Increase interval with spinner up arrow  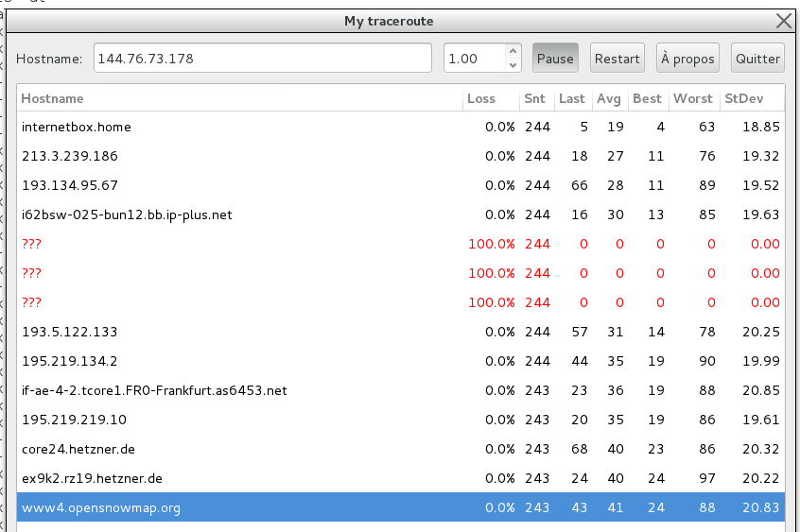pyautogui.click(x=513, y=52)
